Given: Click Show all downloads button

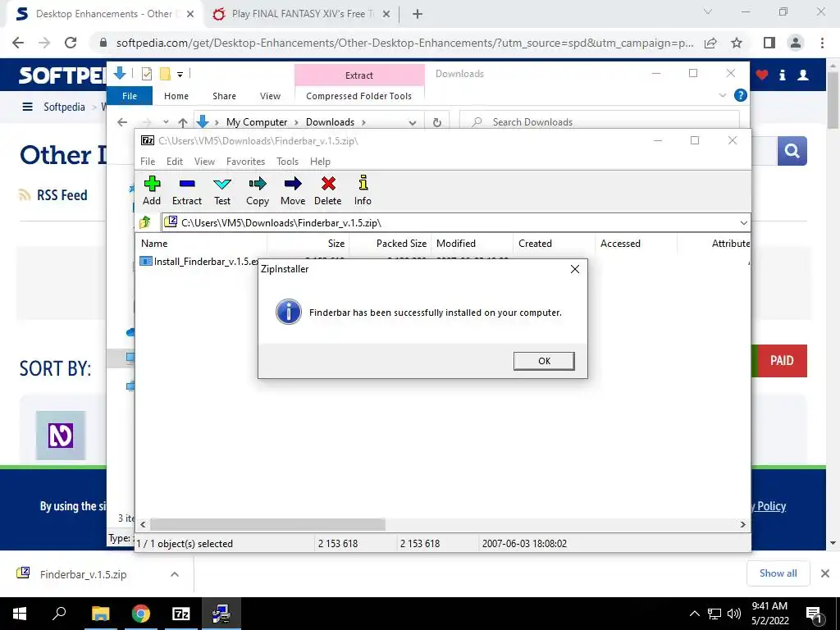Looking at the screenshot, I should (778, 573).
